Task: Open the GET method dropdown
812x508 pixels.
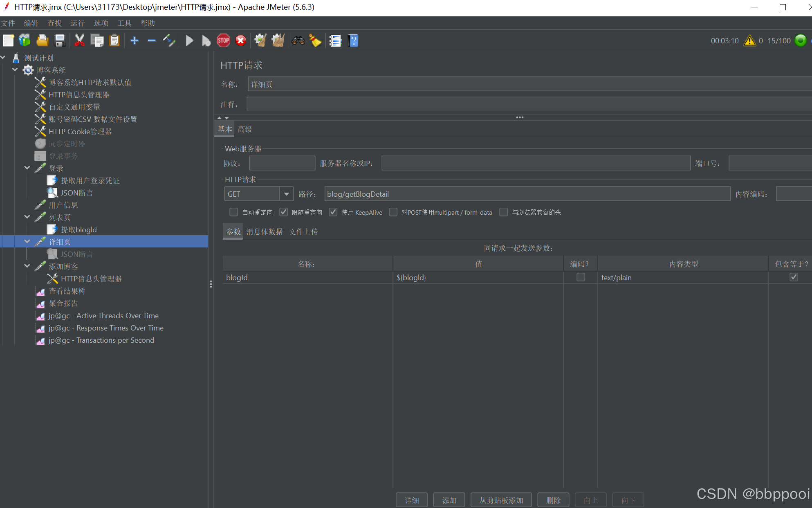Action: click(x=287, y=194)
